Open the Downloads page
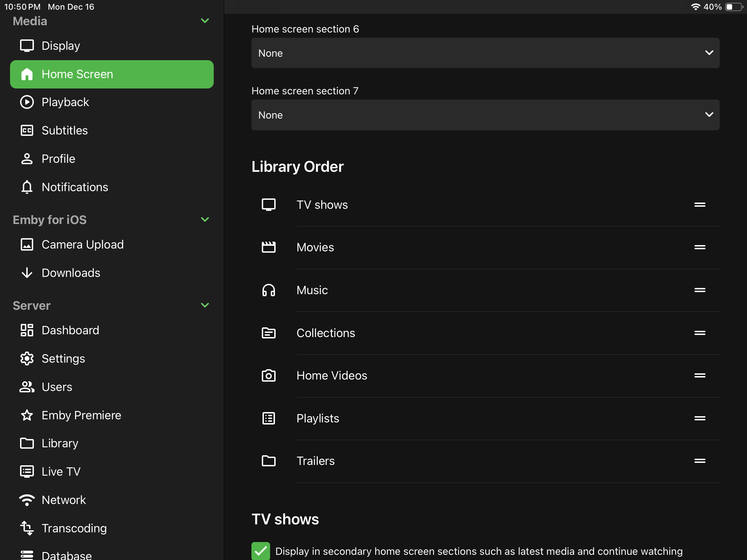This screenshot has height=560, width=747. [71, 273]
